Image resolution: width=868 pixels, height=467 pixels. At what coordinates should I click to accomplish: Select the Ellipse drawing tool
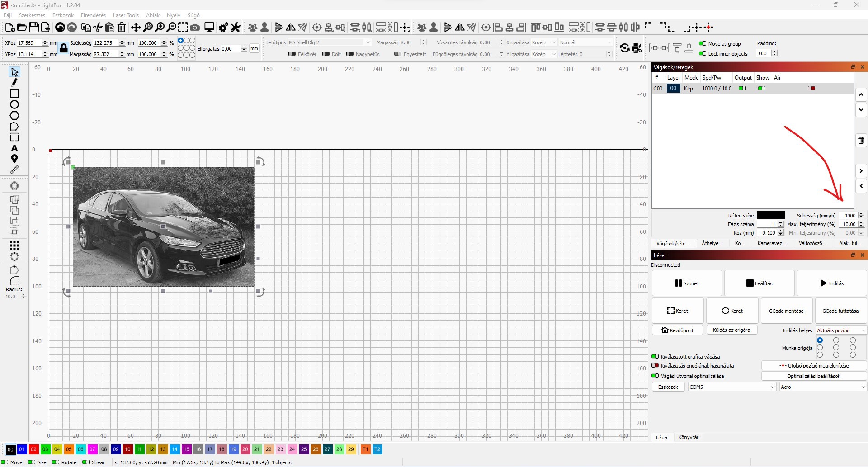point(14,104)
